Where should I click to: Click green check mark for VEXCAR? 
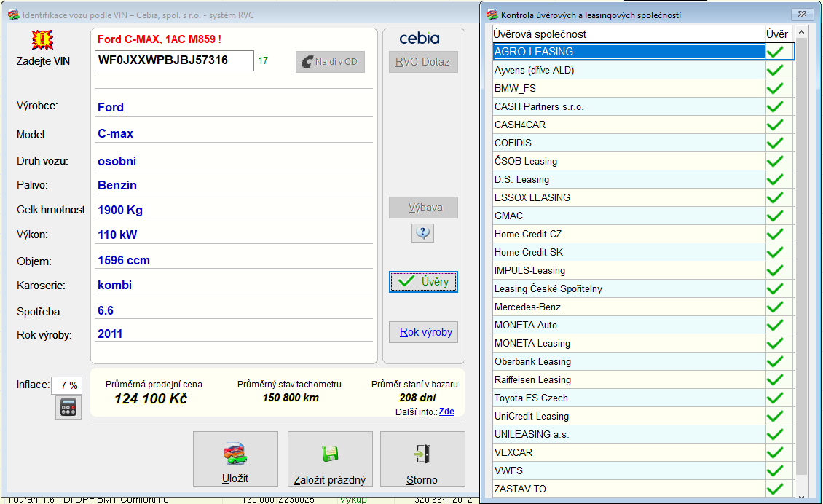(775, 452)
